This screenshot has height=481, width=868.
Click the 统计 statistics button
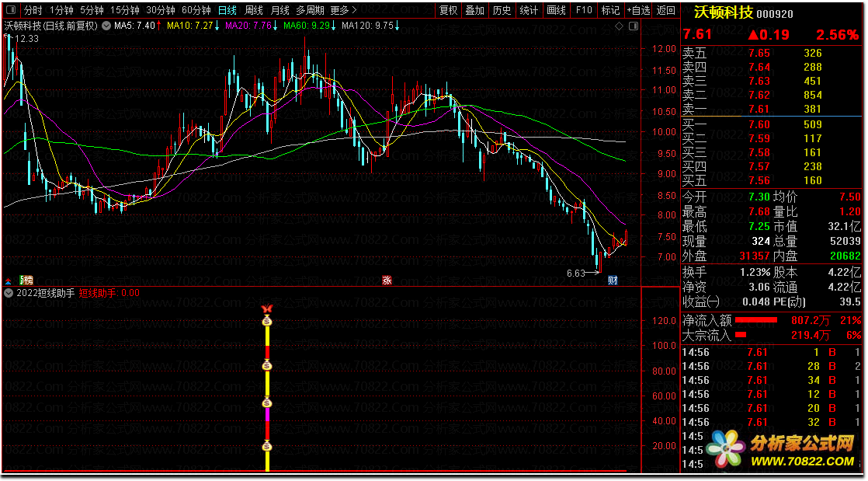point(529,10)
